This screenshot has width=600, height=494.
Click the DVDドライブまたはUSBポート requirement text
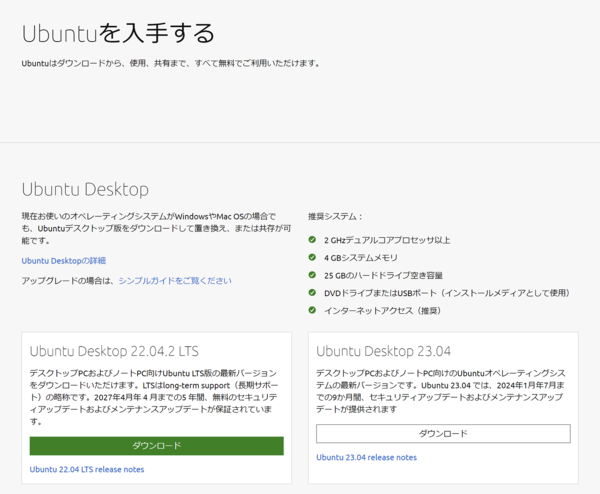click(x=447, y=293)
